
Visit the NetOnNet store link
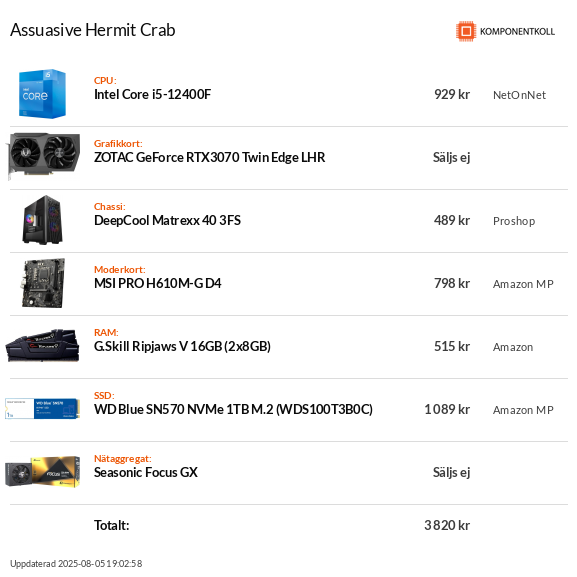point(519,95)
